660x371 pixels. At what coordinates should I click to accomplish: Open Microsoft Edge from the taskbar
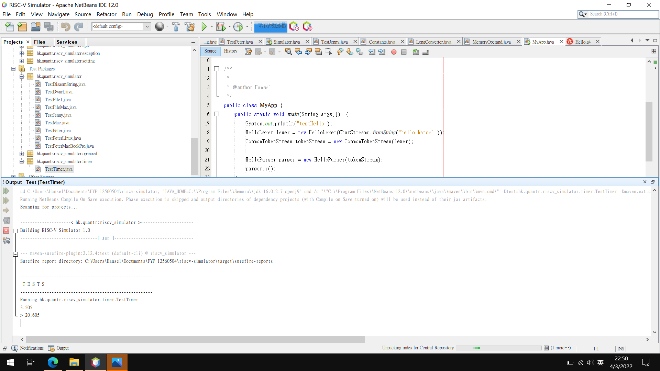pos(53,362)
